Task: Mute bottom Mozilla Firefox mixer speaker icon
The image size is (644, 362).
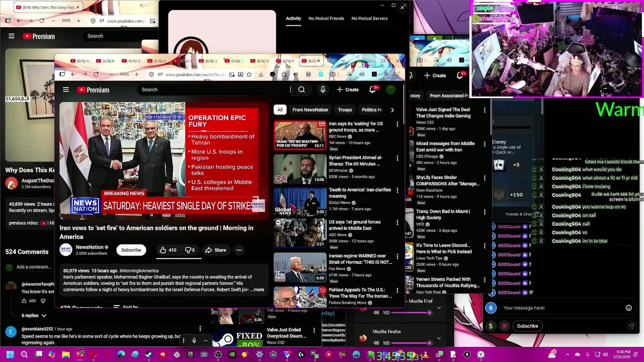Action: (376, 343)
